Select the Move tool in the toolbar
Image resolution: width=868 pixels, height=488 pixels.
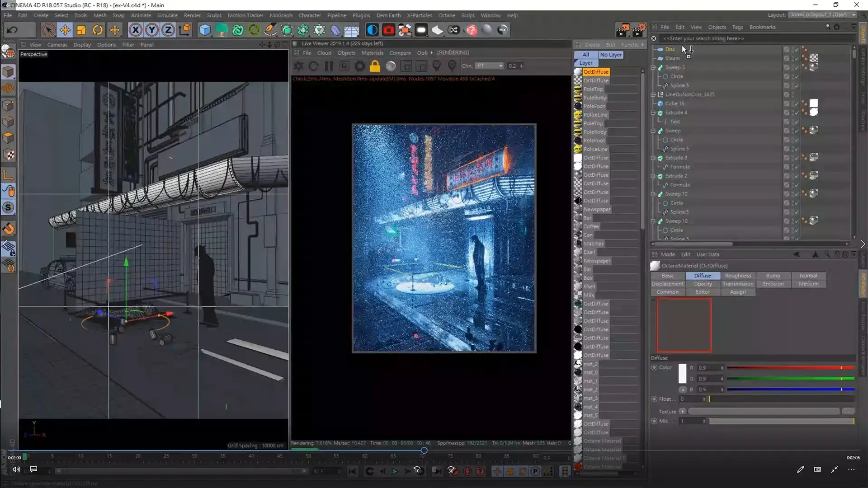pos(65,30)
